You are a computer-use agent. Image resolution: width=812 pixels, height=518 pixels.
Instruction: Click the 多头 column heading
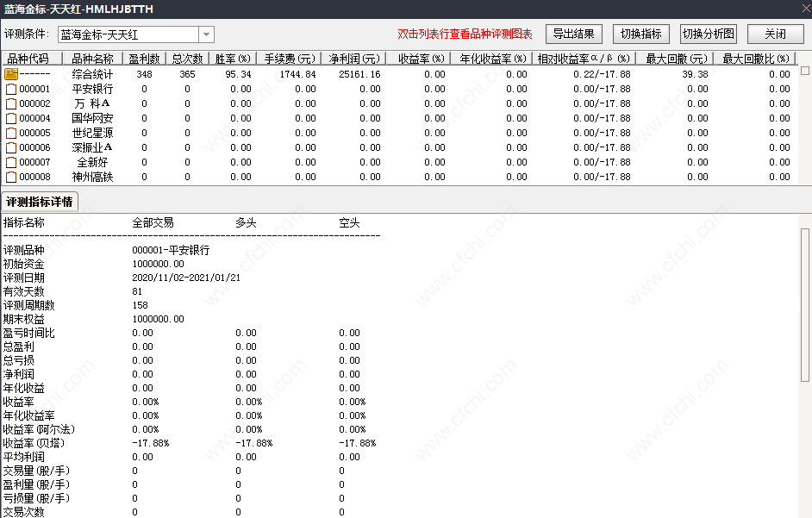coord(246,222)
